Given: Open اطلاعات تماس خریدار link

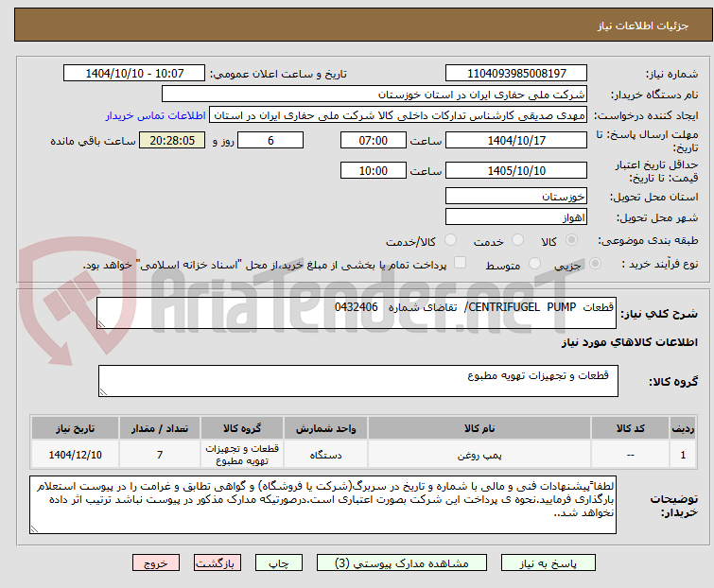Looking at the screenshot, I should point(156,115).
